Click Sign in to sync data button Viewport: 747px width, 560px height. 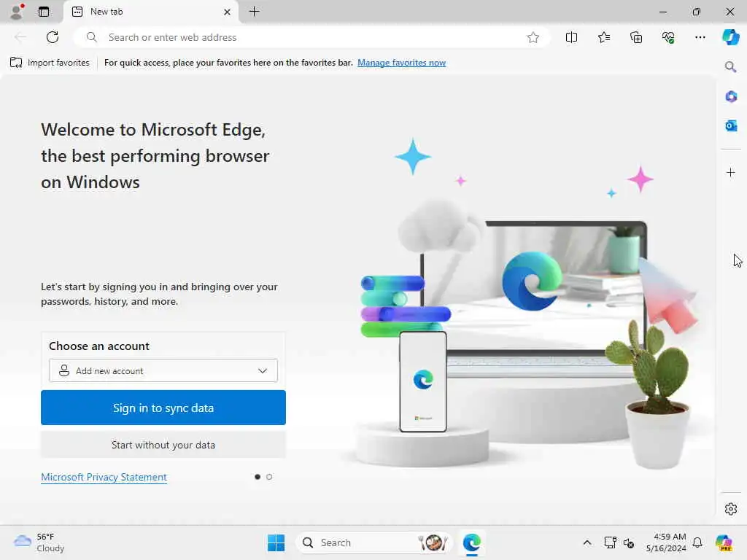pos(163,408)
